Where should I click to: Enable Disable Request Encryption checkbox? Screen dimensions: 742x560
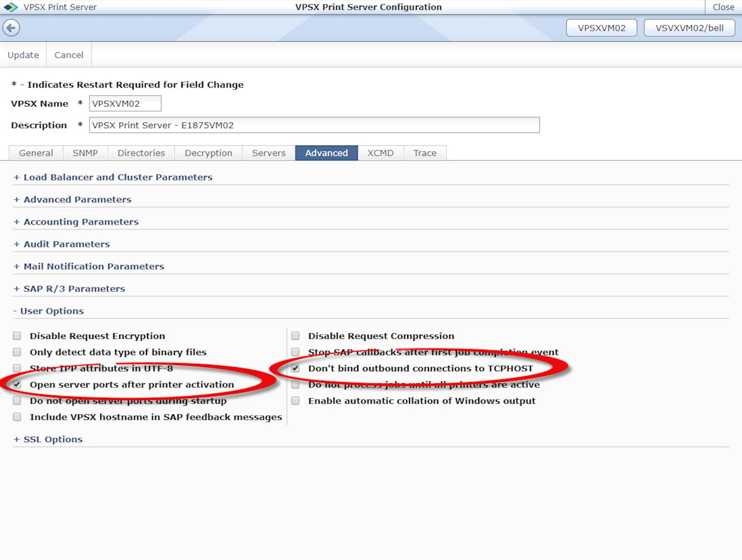tap(17, 336)
